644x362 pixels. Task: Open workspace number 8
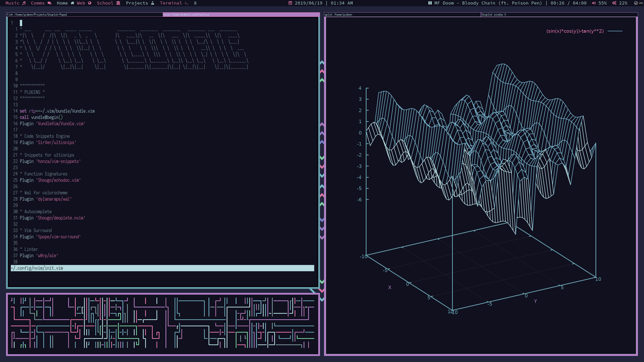pyautogui.click(x=195, y=3)
